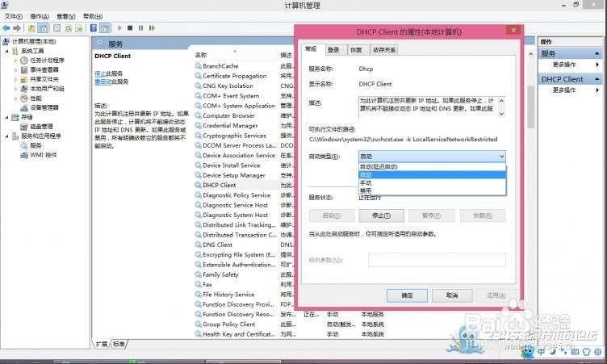This screenshot has width=607, height=364.
Task: Select Cryptographic Services row
Action: [x=234, y=136]
